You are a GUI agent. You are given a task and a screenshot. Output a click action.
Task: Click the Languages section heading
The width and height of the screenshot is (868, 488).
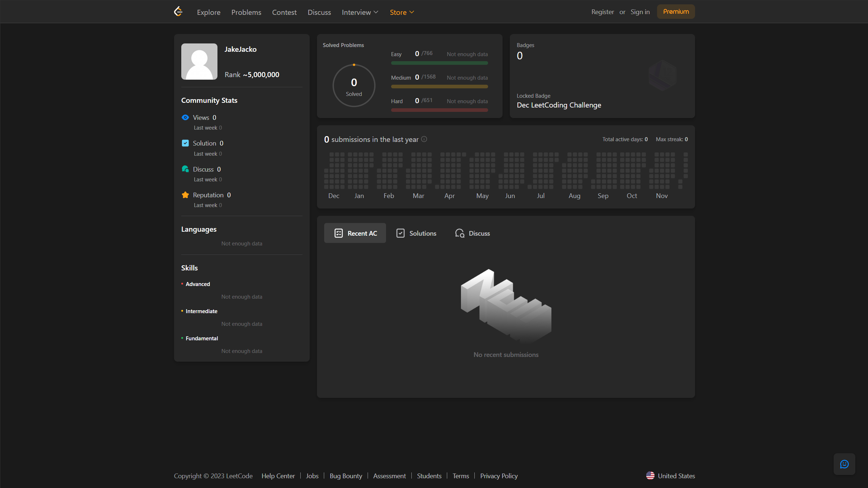click(x=199, y=229)
